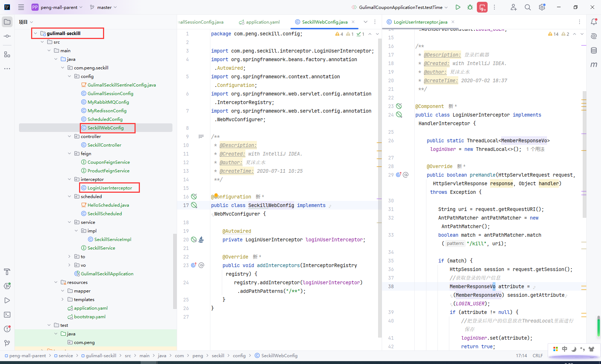Screen dimensions: 601x364
Task: Expand the to package
Action: click(x=69, y=256)
